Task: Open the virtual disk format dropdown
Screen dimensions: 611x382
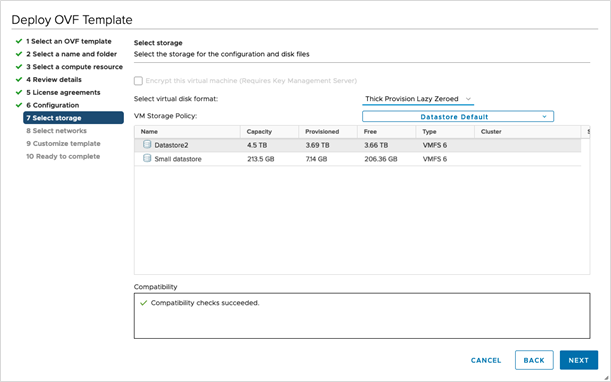Action: [x=418, y=99]
